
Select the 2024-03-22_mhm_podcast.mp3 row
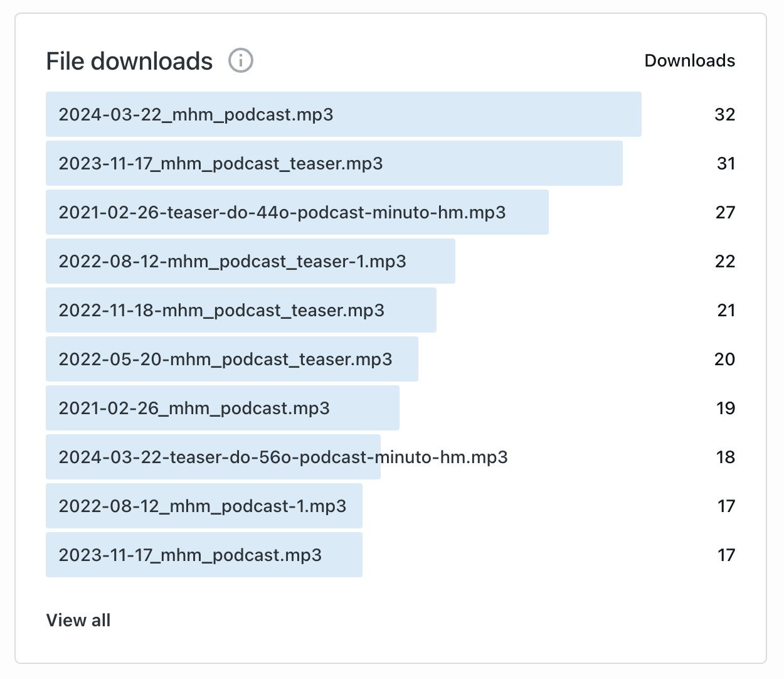[x=196, y=115]
